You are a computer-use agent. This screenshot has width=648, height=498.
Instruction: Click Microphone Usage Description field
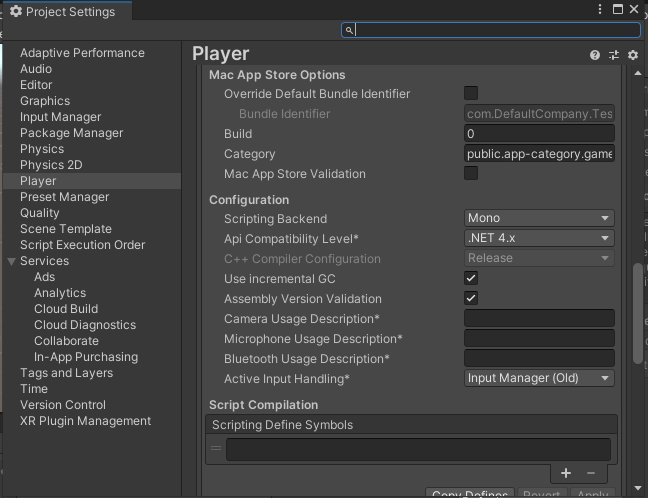click(539, 338)
